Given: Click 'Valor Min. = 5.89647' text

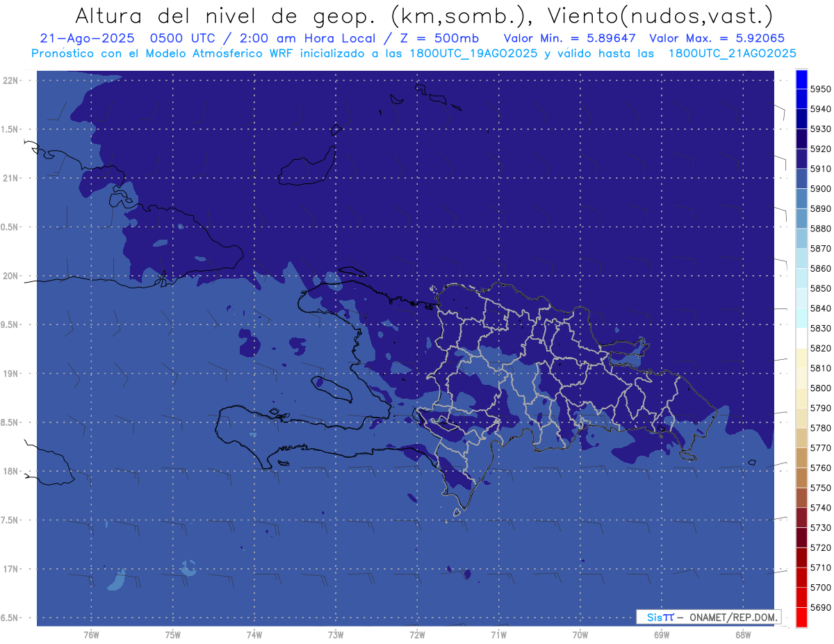Looking at the screenshot, I should [569, 38].
